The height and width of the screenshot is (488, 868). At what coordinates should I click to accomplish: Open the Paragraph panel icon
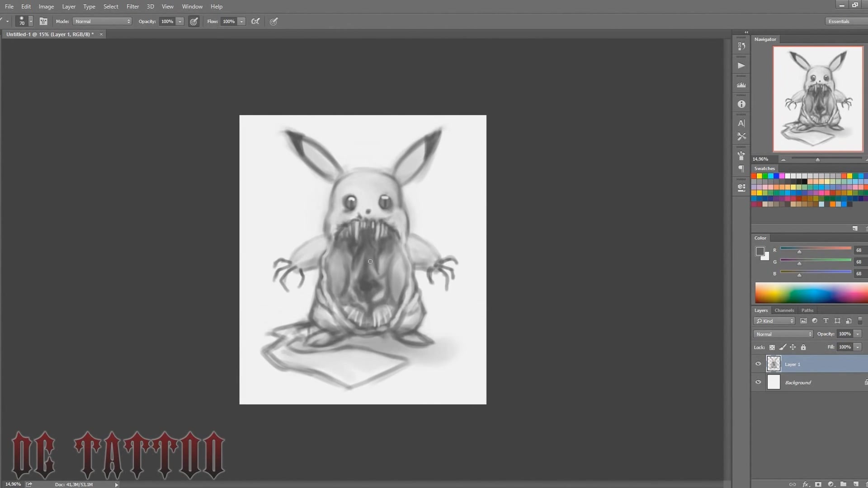pyautogui.click(x=741, y=169)
